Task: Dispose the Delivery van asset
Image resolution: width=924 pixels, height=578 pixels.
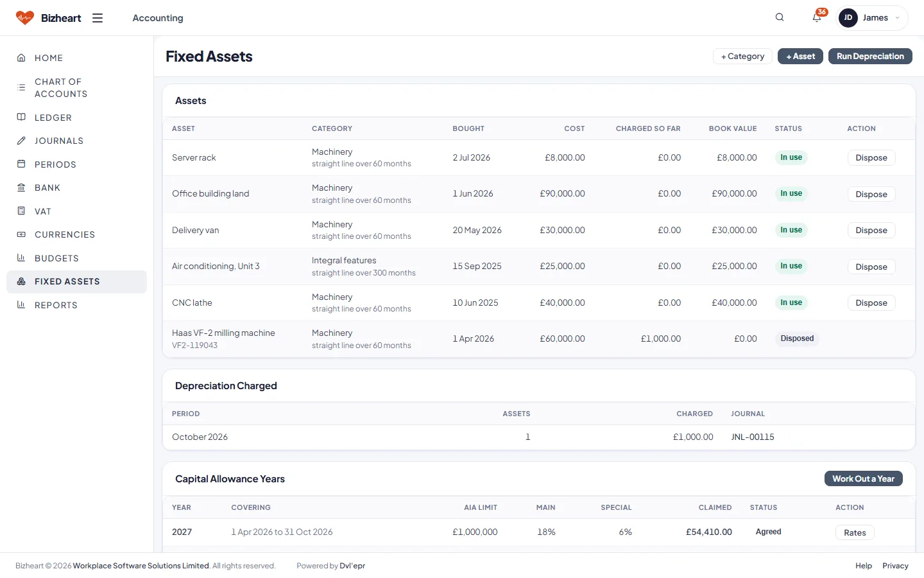Action: pos(871,231)
